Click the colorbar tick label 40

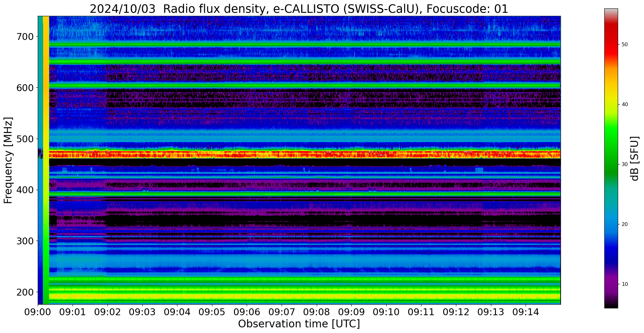pyautogui.click(x=625, y=105)
